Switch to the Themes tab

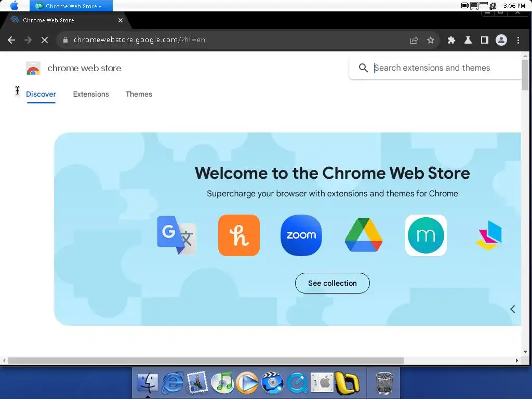point(139,95)
